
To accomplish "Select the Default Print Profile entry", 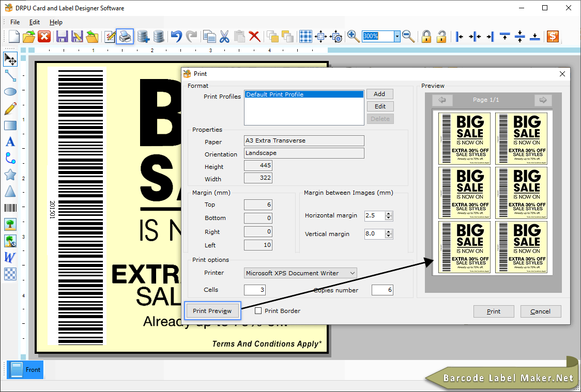I will tap(304, 95).
